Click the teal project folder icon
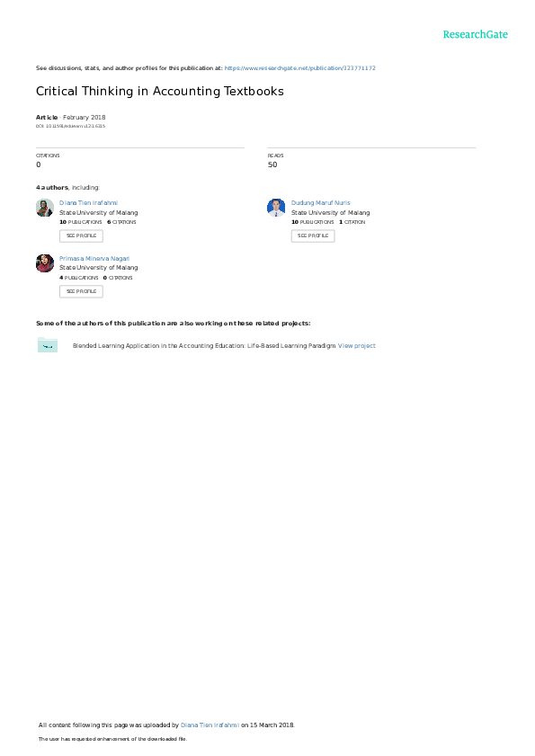The image size is (535, 756). [x=48, y=344]
